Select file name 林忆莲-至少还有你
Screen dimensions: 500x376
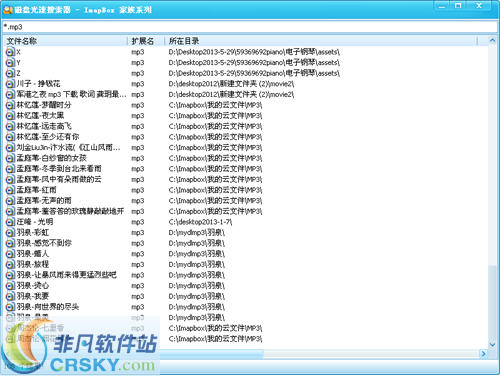48,137
